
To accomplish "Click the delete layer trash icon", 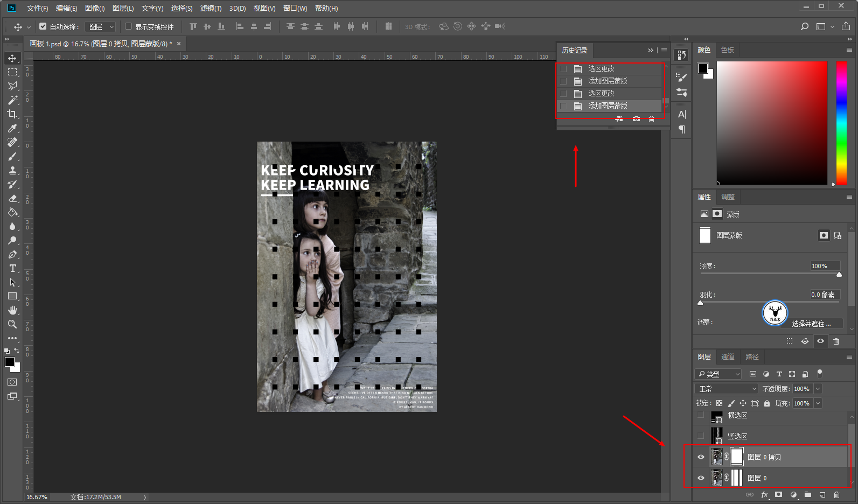I will tap(836, 495).
